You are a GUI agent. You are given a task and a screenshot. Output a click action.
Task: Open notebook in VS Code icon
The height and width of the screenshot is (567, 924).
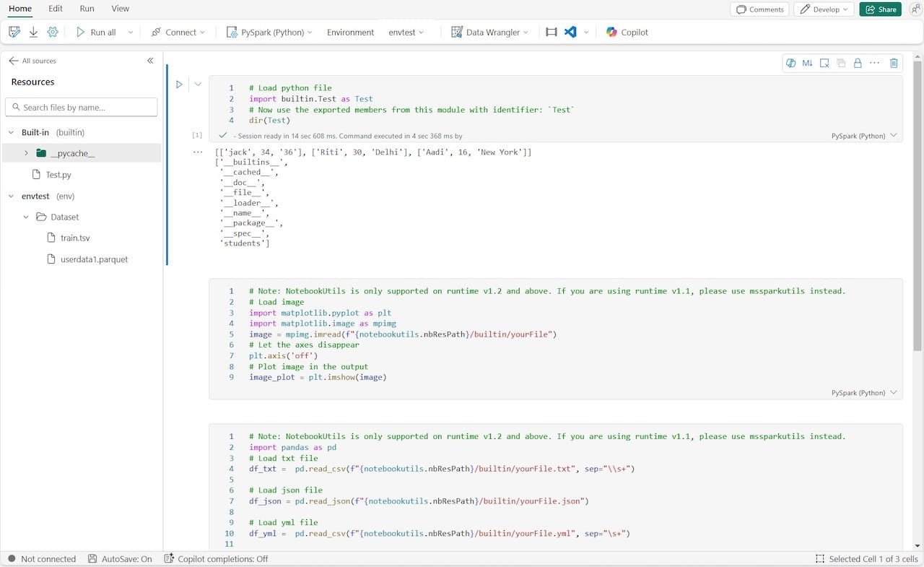point(570,32)
